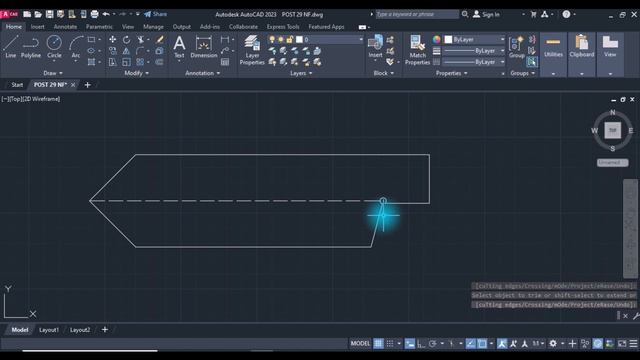Viewport: 640px width, 360px height.
Task: Select the Move tool in Modify
Action: tap(112, 40)
